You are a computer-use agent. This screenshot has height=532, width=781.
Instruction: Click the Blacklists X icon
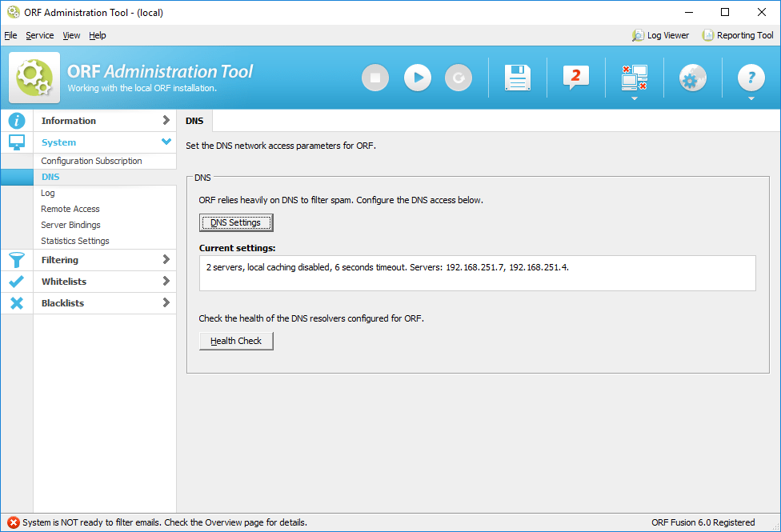(17, 303)
